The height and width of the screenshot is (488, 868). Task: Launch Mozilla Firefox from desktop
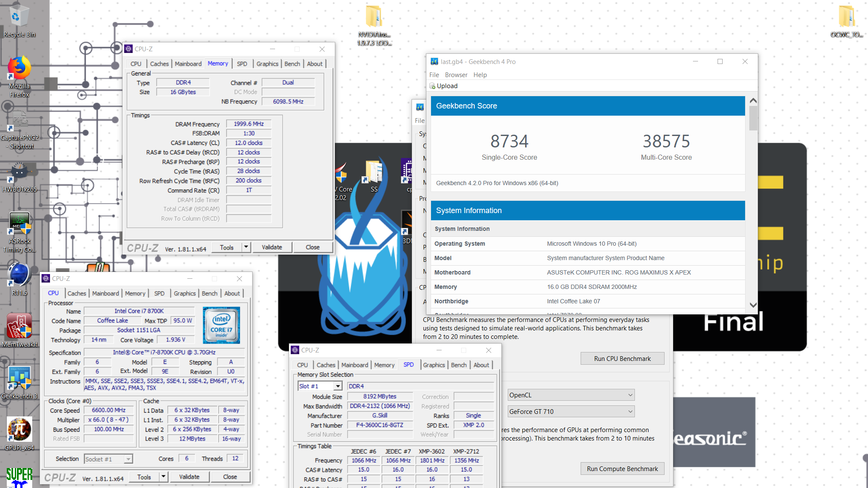[x=19, y=76]
